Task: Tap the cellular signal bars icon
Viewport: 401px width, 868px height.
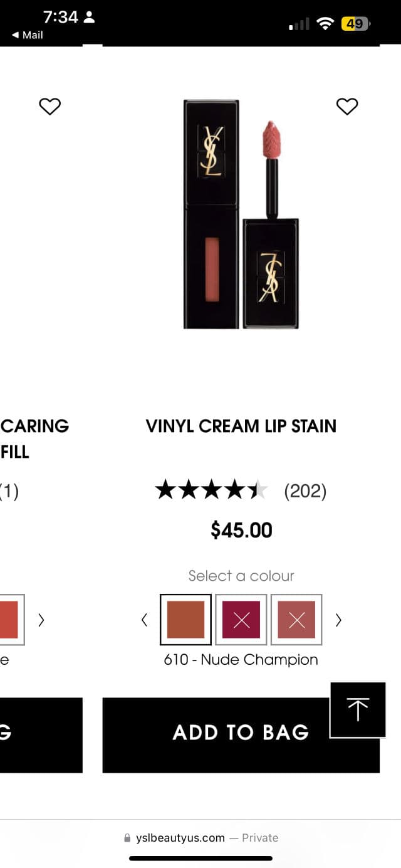Action: [299, 24]
